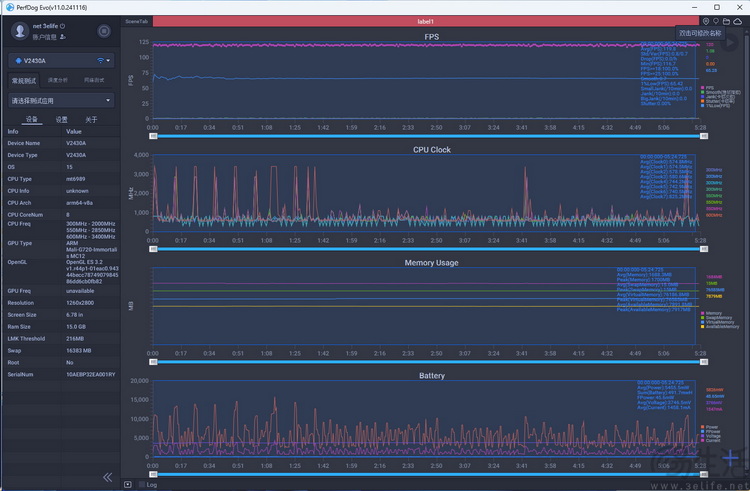This screenshot has width=750, height=491.
Task: Click the Battery chart title
Action: [x=431, y=375]
